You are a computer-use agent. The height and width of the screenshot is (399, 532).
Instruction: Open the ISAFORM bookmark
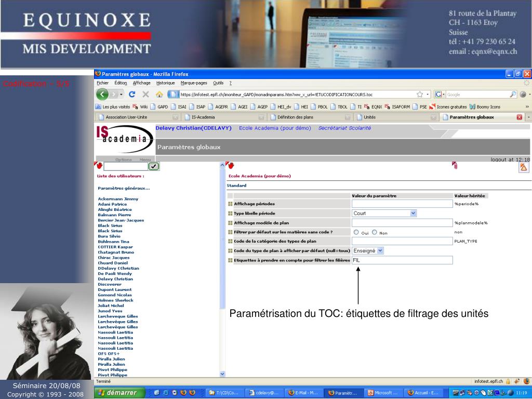click(x=397, y=107)
